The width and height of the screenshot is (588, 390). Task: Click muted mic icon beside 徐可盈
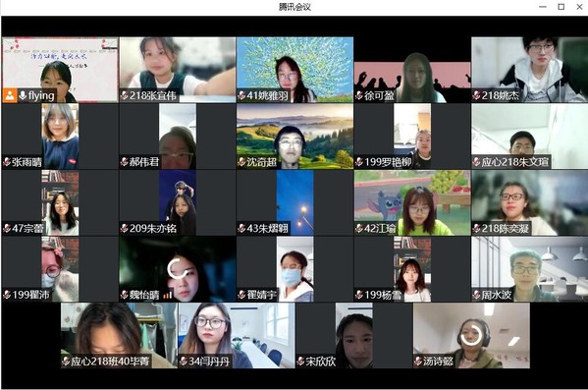tap(359, 95)
